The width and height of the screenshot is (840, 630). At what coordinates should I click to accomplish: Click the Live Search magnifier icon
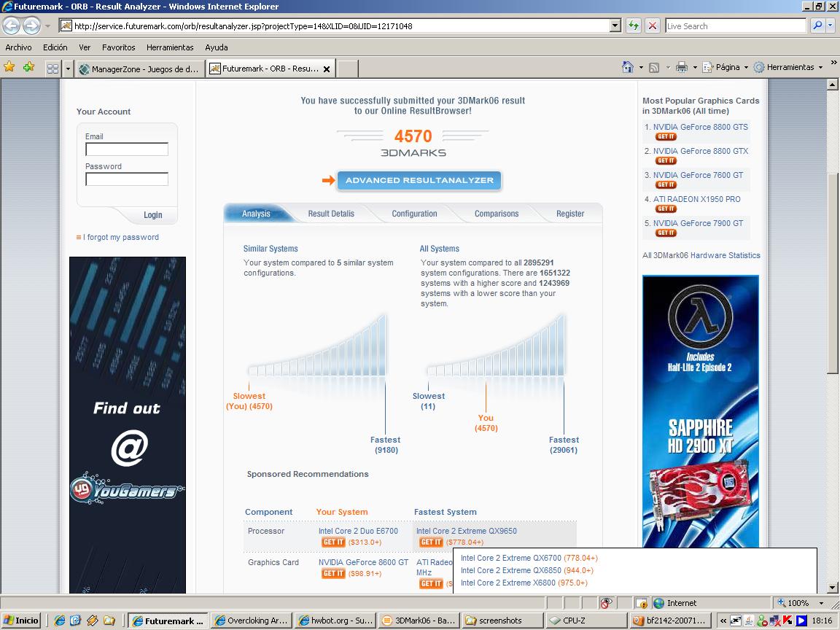click(817, 26)
